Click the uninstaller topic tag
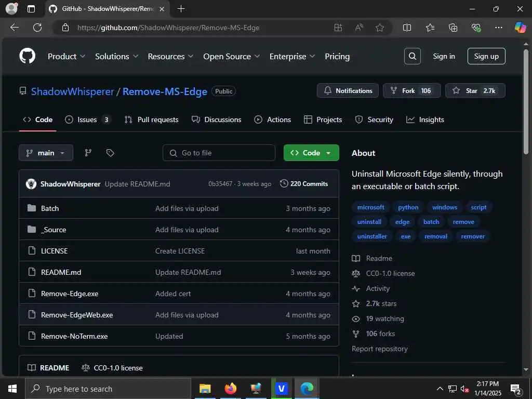Screen dimensions: 532x399 (x=372, y=236)
